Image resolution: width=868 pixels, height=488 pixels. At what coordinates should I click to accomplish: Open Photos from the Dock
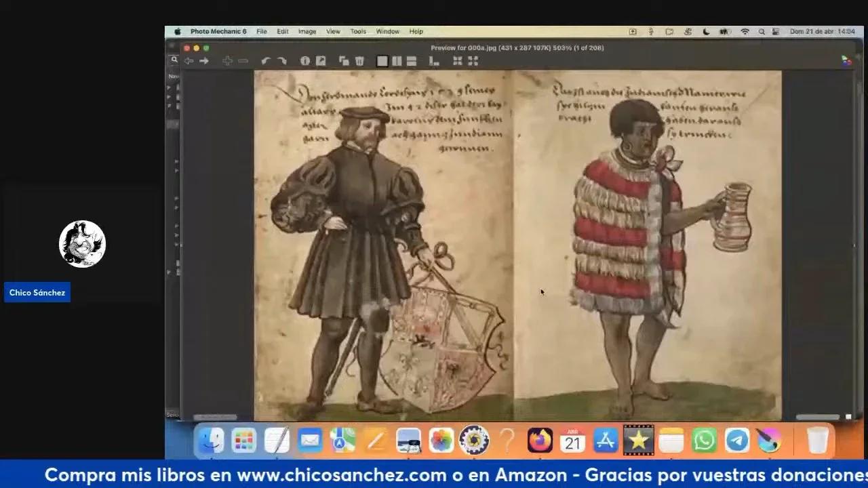pos(441,441)
